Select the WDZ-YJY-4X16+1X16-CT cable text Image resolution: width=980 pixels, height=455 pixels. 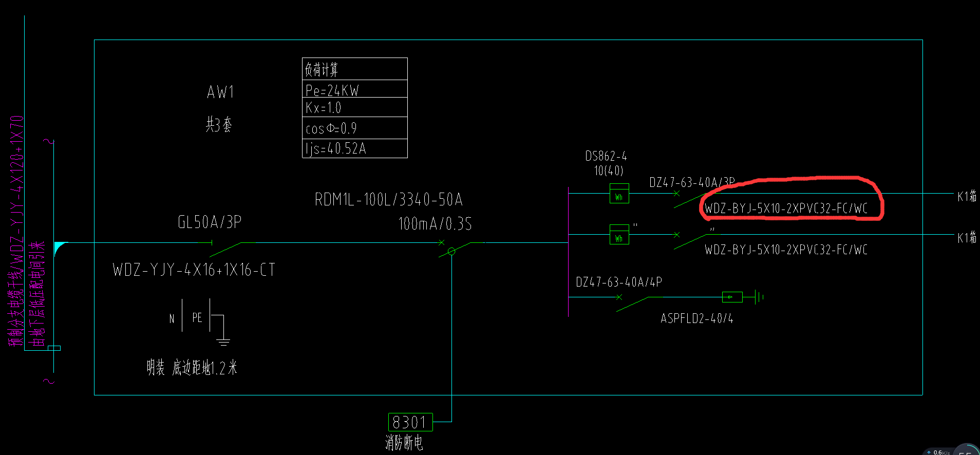coord(194,270)
